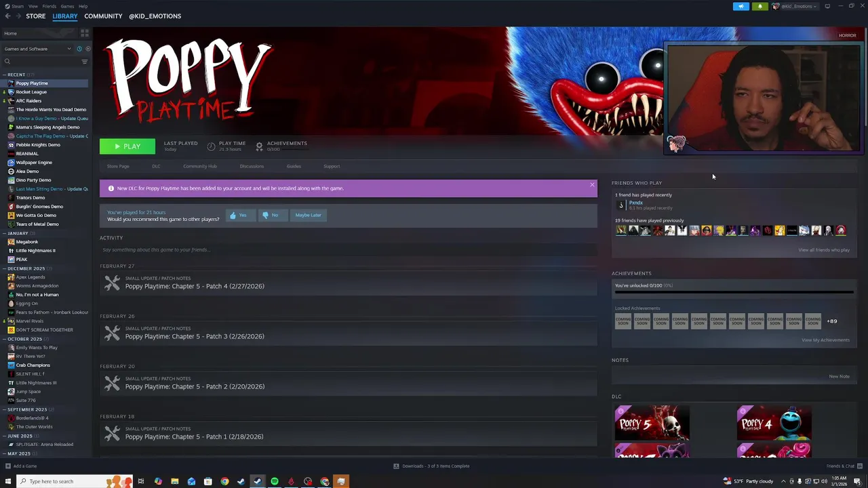Open the @KID_EMOTIONS profile tab
The height and width of the screenshot is (488, 868).
coord(155,16)
